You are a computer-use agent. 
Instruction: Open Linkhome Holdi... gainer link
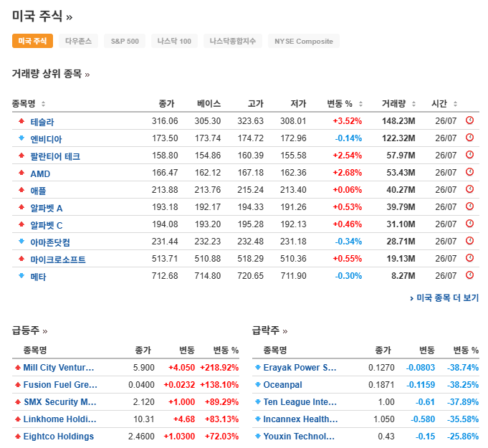click(x=59, y=419)
